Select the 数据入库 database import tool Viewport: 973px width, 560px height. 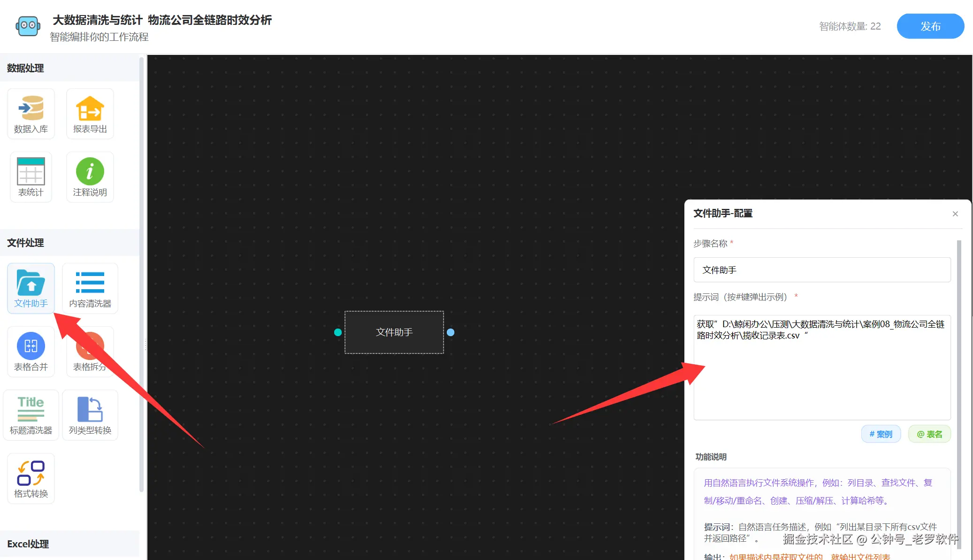31,114
